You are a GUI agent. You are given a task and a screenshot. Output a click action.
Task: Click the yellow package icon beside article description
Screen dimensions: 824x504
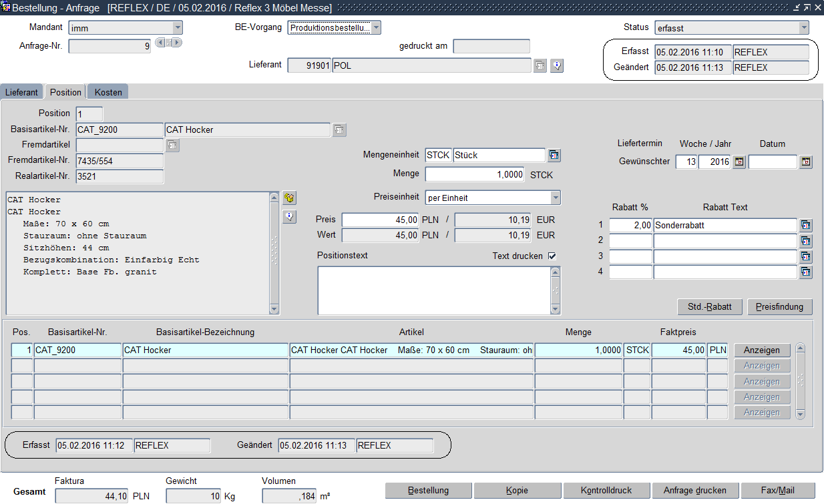[289, 198]
